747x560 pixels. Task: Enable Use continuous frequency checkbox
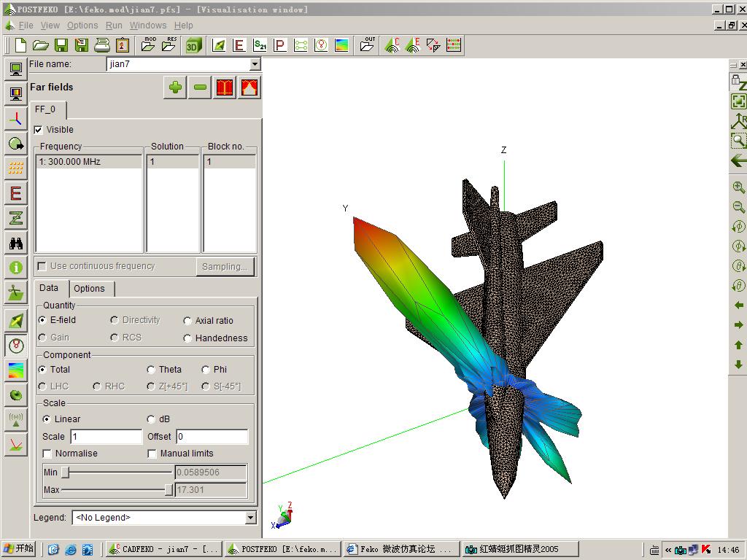pyautogui.click(x=42, y=266)
